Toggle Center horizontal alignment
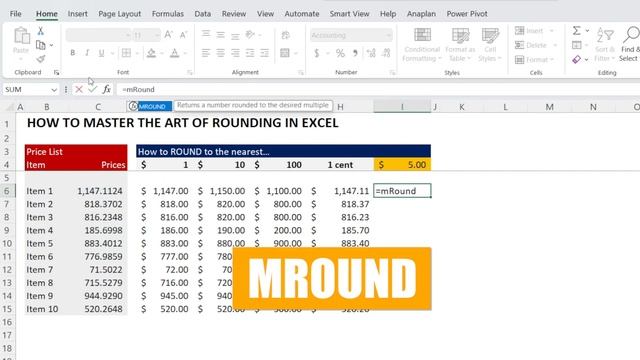This screenshot has height=360, width=640. 220,53
